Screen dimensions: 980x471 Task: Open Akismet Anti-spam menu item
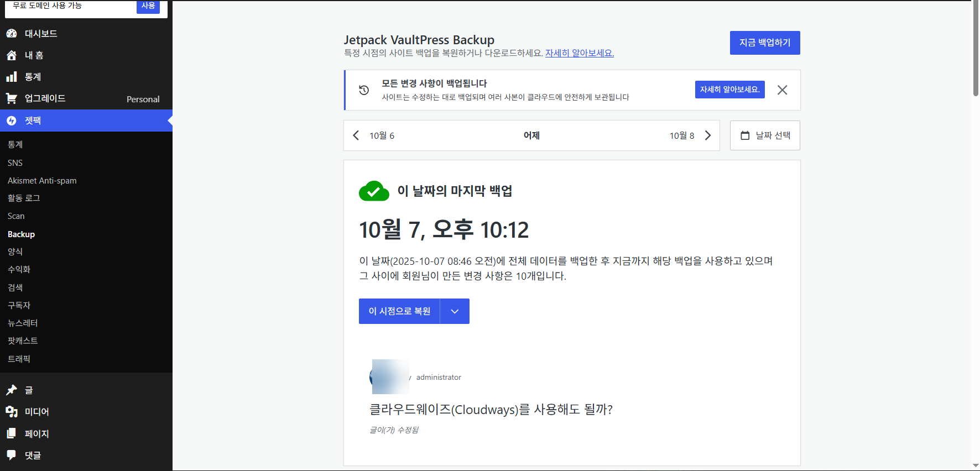[x=42, y=181]
